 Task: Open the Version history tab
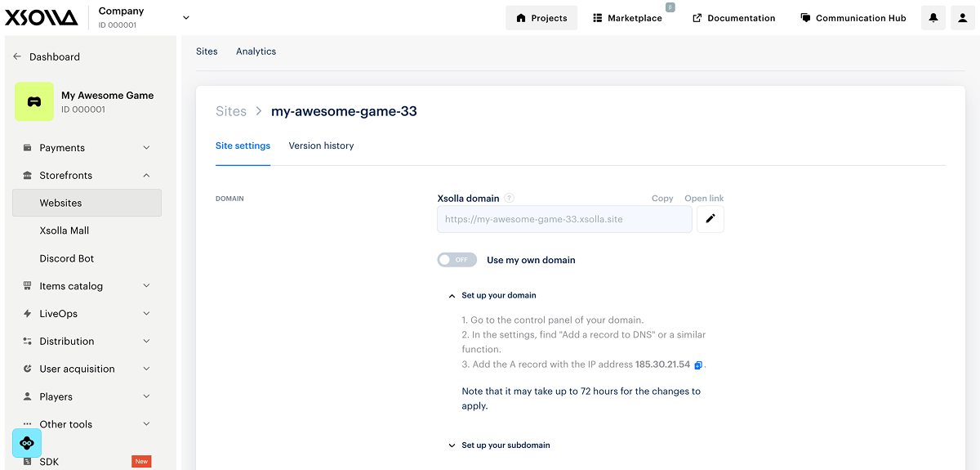point(321,145)
